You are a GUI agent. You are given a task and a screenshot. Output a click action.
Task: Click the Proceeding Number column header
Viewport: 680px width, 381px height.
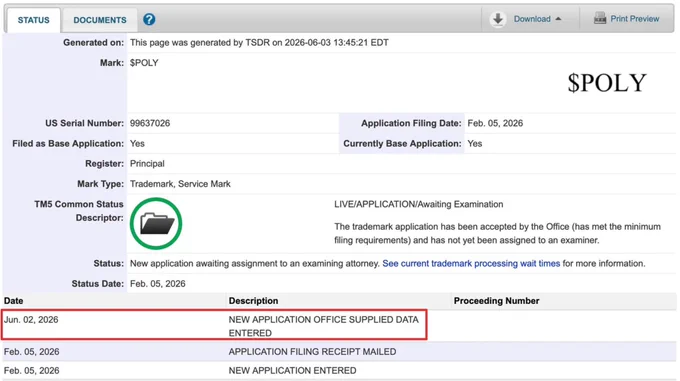496,301
